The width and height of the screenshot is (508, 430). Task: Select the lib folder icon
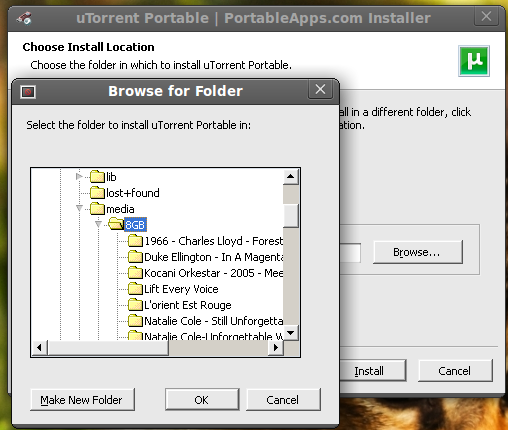coord(97,176)
